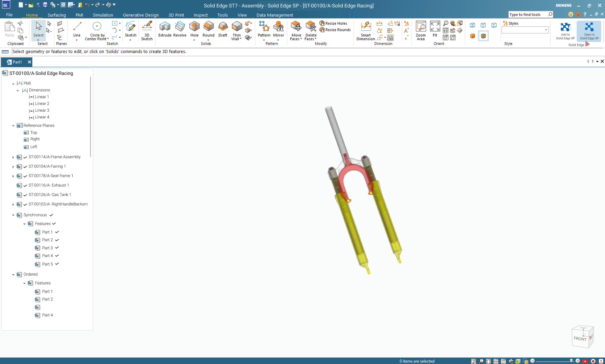Click Open in Solid Edge SP
The height and width of the screenshot is (364, 605).
(589, 31)
